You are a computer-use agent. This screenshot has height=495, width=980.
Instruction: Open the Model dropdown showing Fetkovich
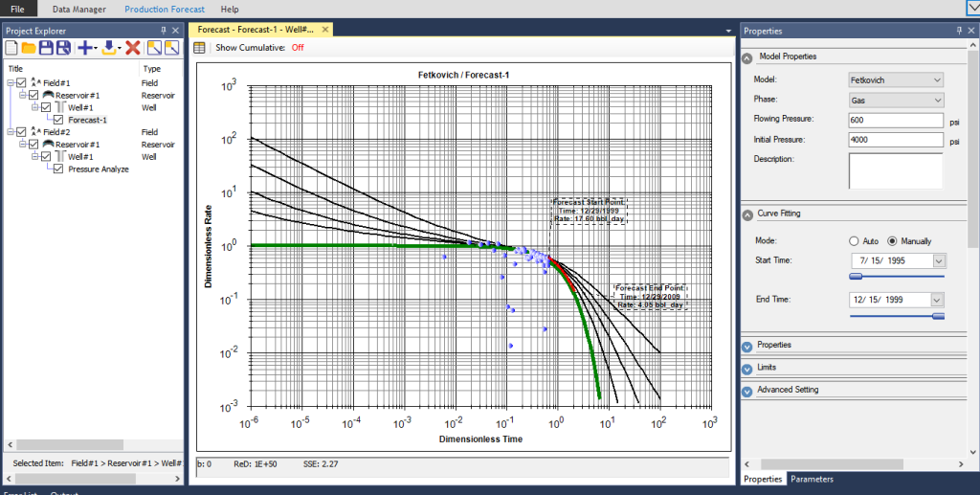(896, 79)
